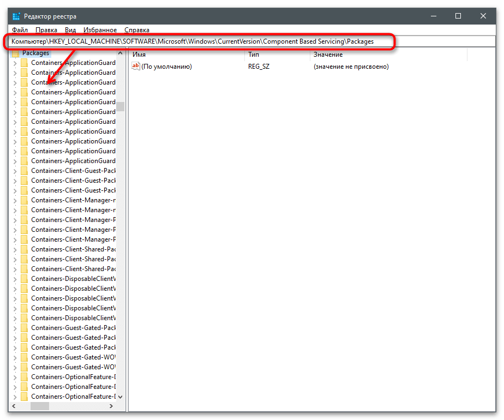Viewport: 504px width, 420px height.
Task: Expand first Containers-Client-Manager-r key chevron
Action: click(15, 200)
